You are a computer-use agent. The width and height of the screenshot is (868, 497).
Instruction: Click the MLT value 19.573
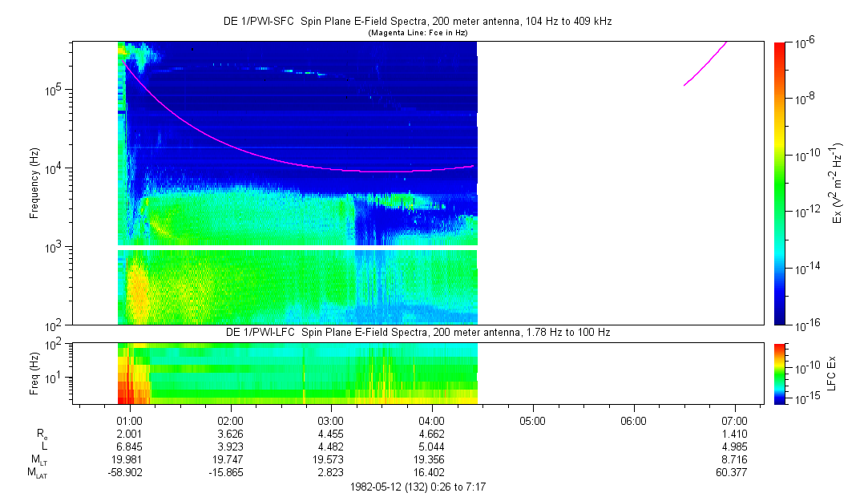tap(331, 459)
